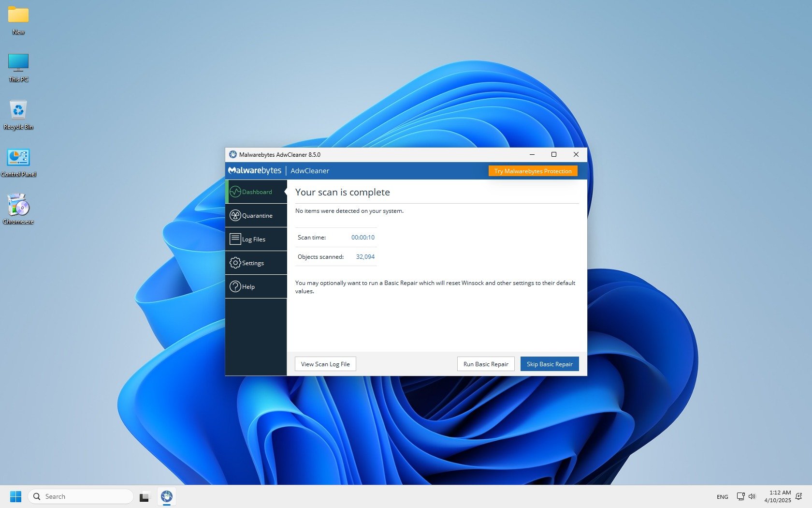Click the Malwarebytes logo in the header

255,170
